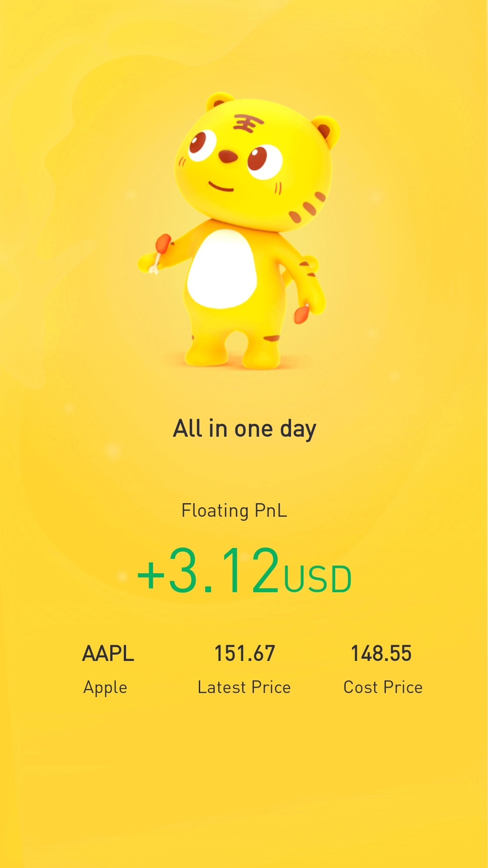Screen dimensions: 488x868
Task: Tap the green +3.12 profit value
Action: (209, 571)
